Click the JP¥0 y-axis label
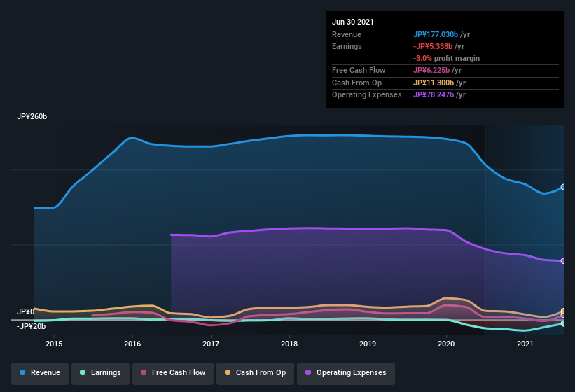 click(25, 311)
